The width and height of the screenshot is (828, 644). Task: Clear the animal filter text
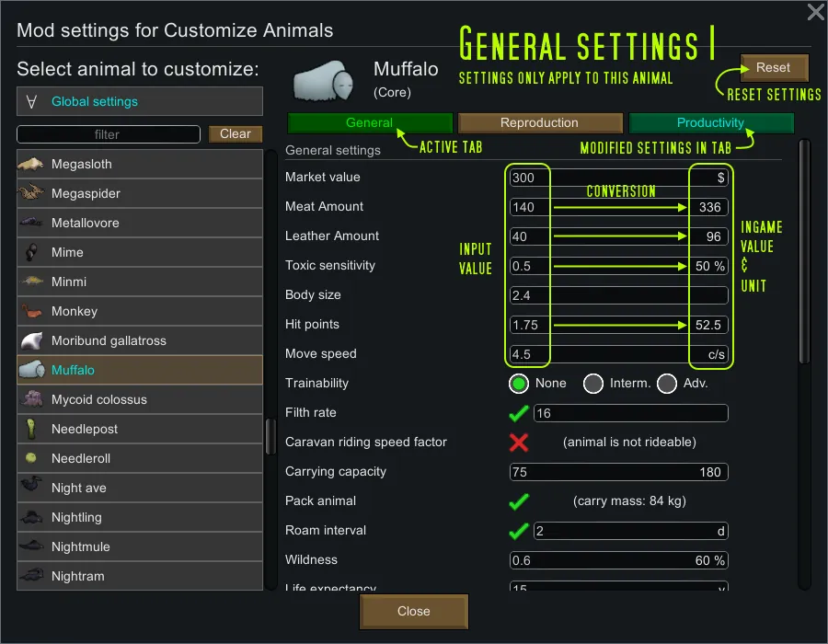(236, 134)
